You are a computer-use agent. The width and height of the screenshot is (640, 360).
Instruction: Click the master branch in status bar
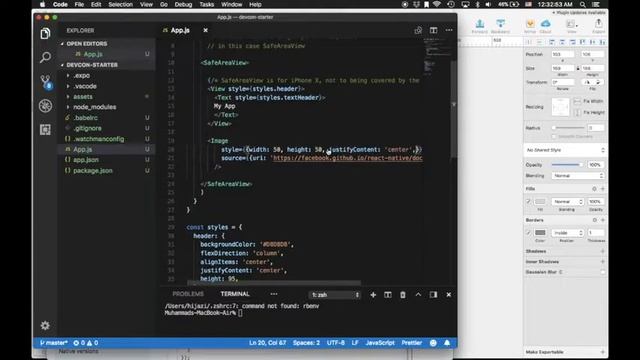(x=53, y=343)
